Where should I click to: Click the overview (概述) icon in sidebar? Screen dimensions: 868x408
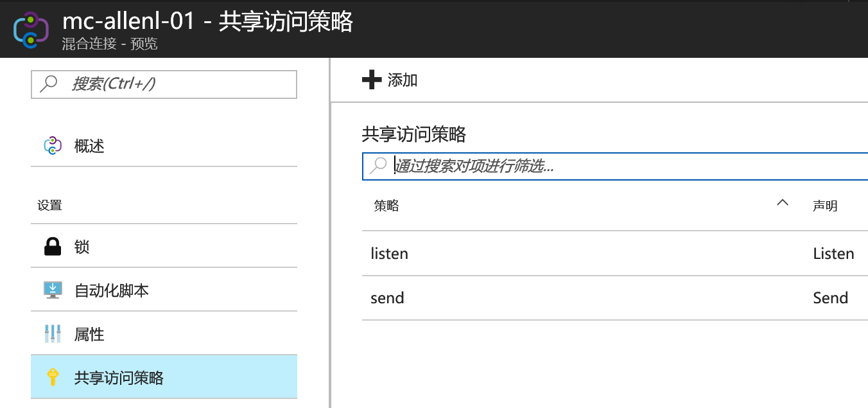point(52,146)
